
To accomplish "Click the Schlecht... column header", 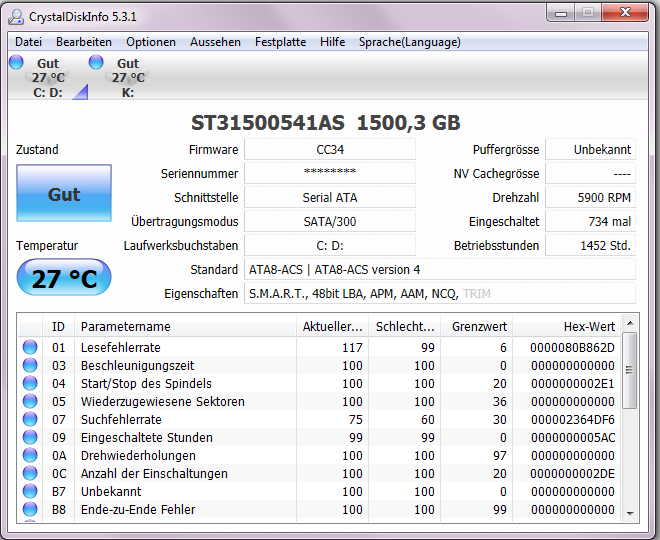I will coord(405,327).
